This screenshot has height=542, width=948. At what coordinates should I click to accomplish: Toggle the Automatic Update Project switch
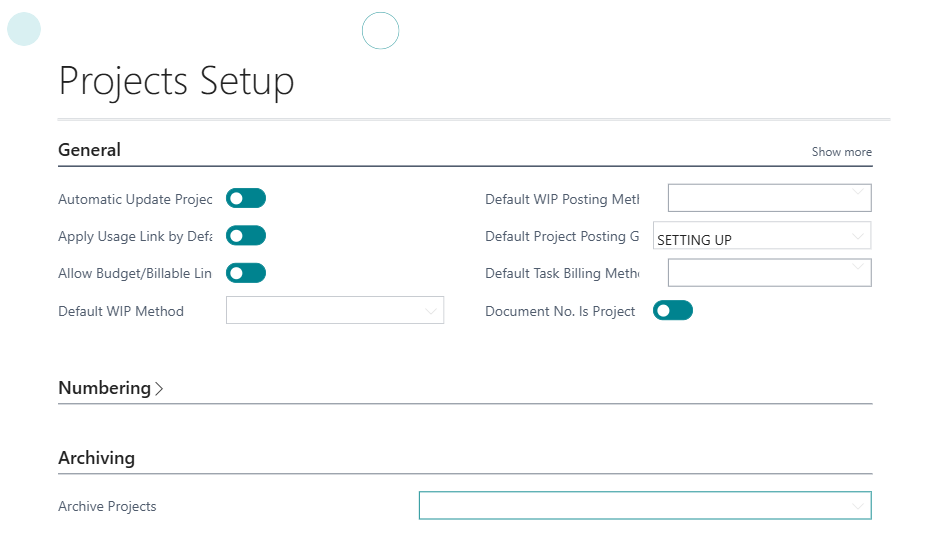coord(246,199)
